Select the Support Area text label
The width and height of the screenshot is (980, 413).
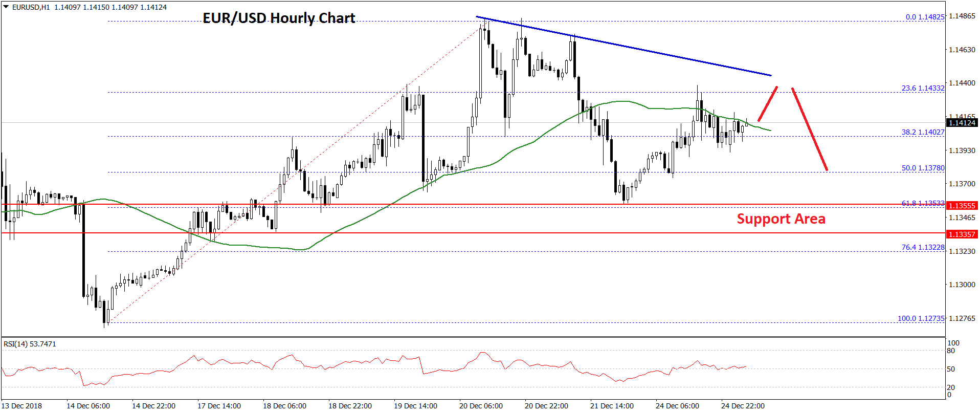pyautogui.click(x=781, y=219)
